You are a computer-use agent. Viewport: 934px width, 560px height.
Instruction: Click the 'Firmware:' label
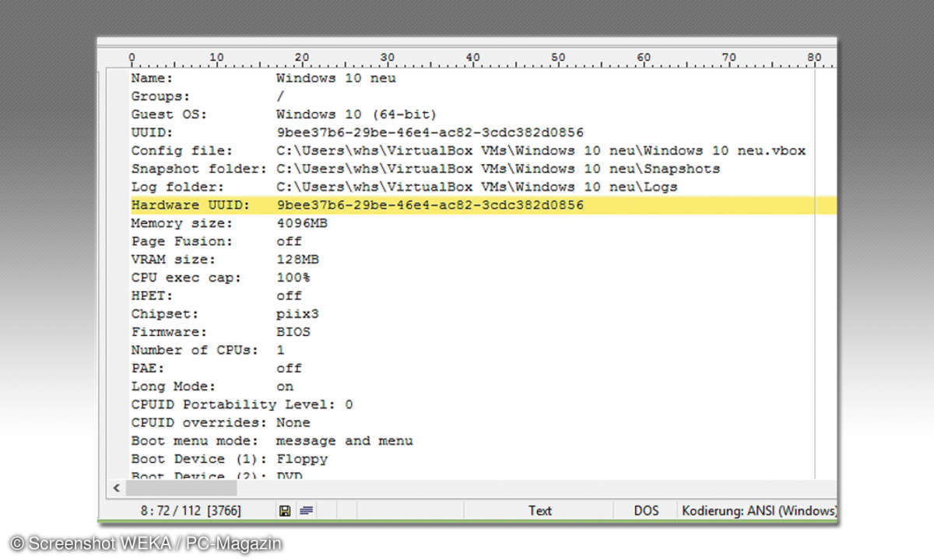[x=169, y=332]
